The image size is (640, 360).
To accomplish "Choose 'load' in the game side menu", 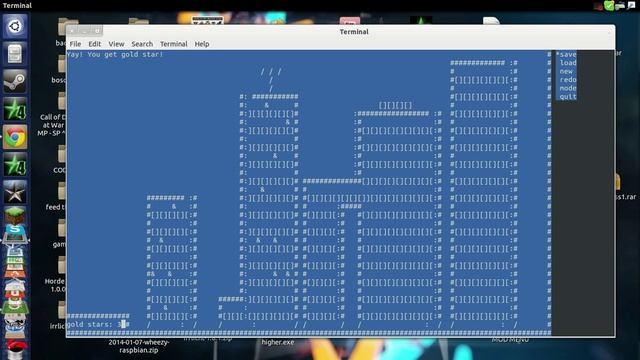I will click(568, 62).
